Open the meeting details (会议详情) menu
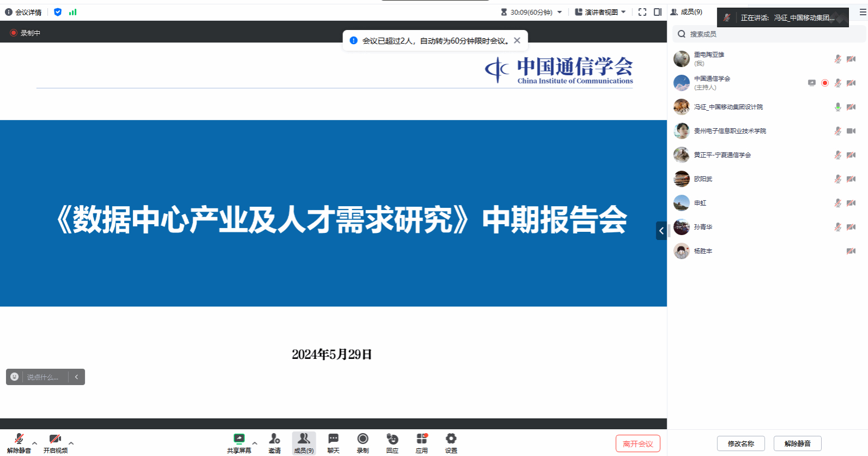The height and width of the screenshot is (456, 868). pos(23,12)
